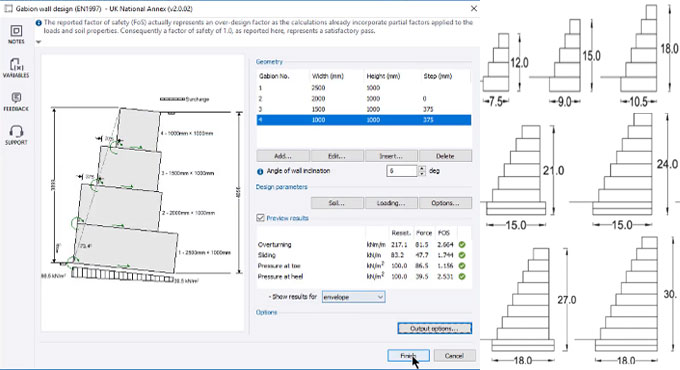Click the 2.664 overturning FOS value
Viewport: 680px width, 370px height.
click(x=445, y=245)
